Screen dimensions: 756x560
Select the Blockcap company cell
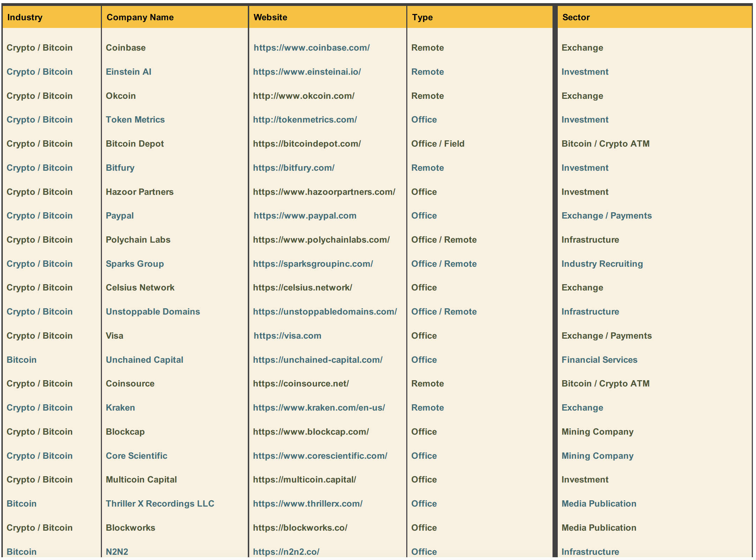(x=125, y=432)
